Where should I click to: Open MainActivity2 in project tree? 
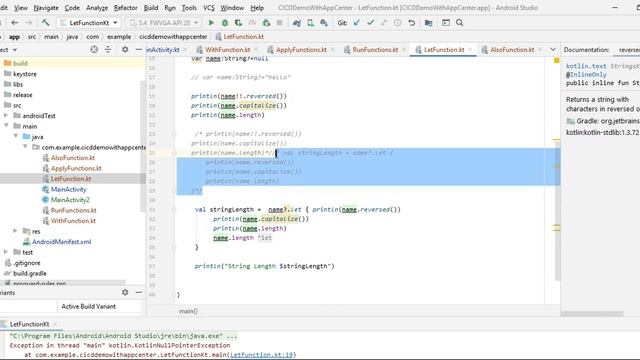tap(70, 200)
